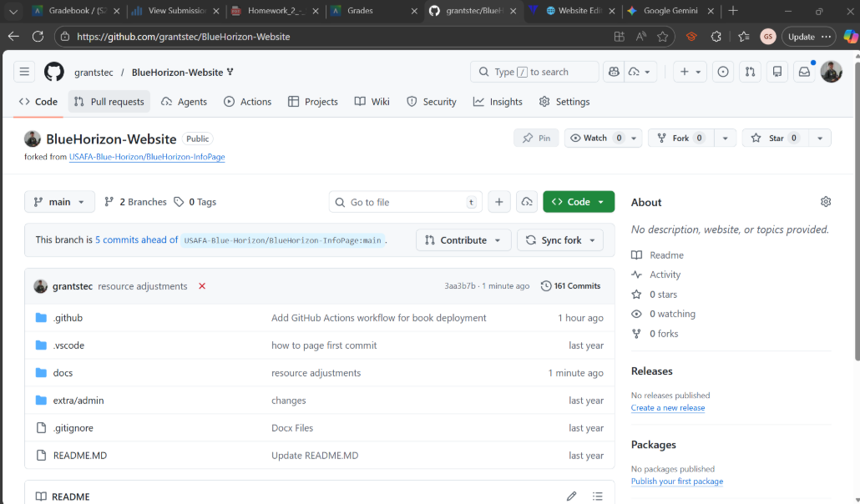This screenshot has height=504, width=860.
Task: Open the docs folder
Action: (63, 373)
